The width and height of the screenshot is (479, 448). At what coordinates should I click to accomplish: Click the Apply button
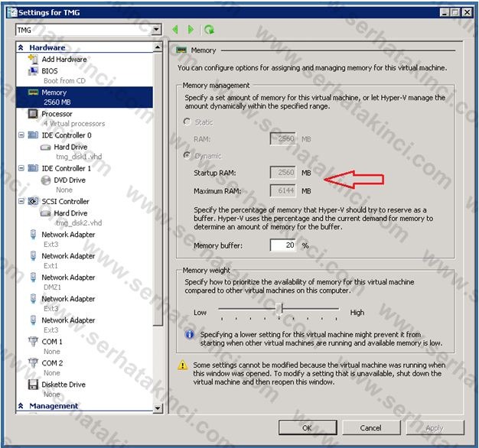(x=435, y=428)
